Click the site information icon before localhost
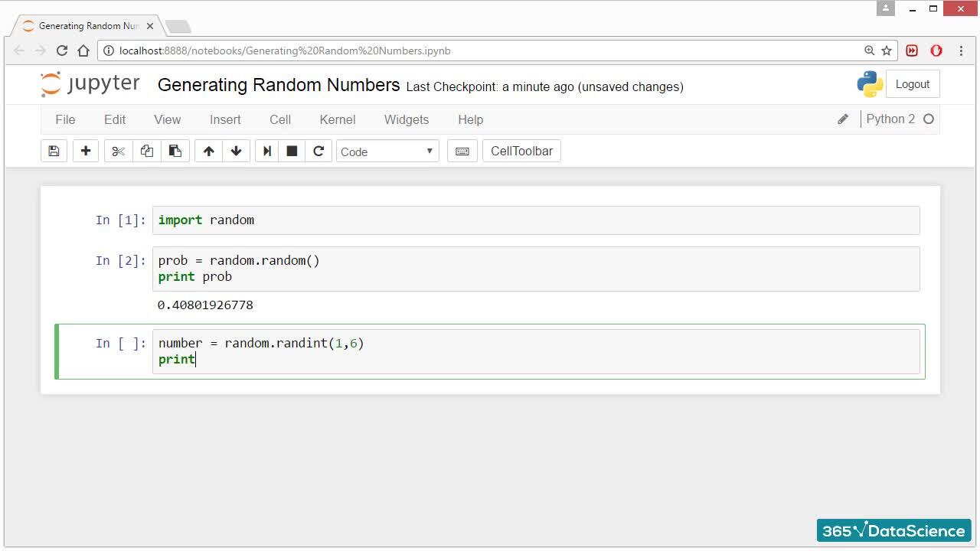Screen dimensions: 980x551 [x=109, y=51]
